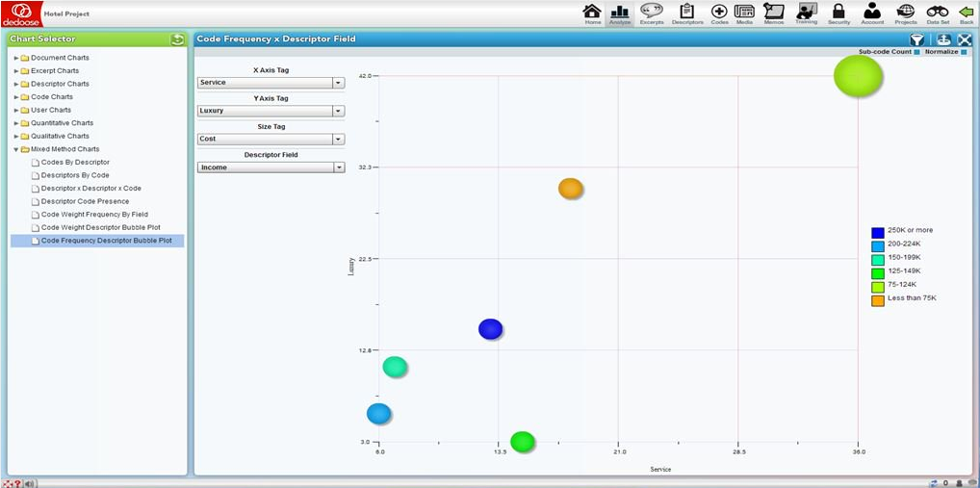Open the Descriptors section
Image resolution: width=980 pixels, height=488 pixels.
pos(687,13)
